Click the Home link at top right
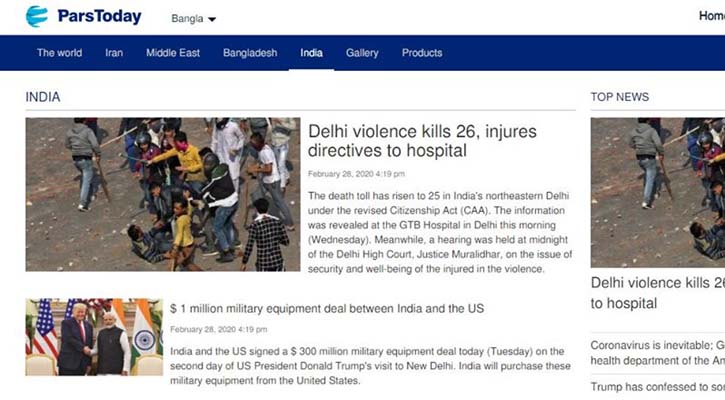This screenshot has width=725, height=400. point(712,16)
